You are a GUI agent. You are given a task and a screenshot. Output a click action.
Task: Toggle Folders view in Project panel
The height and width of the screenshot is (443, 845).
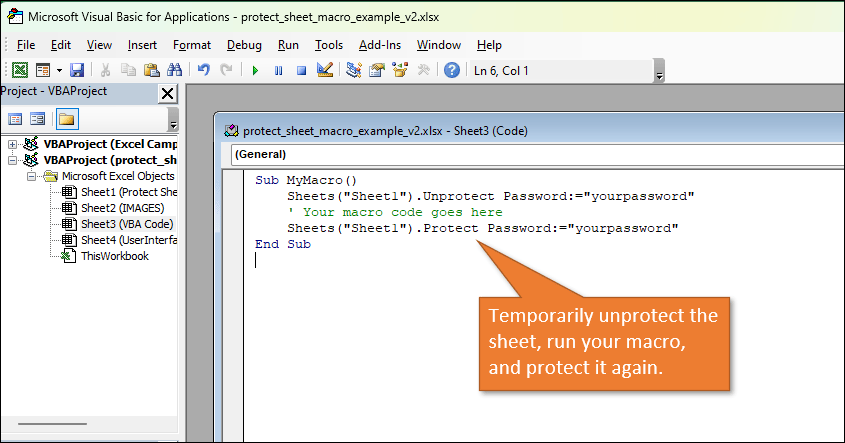[66, 119]
